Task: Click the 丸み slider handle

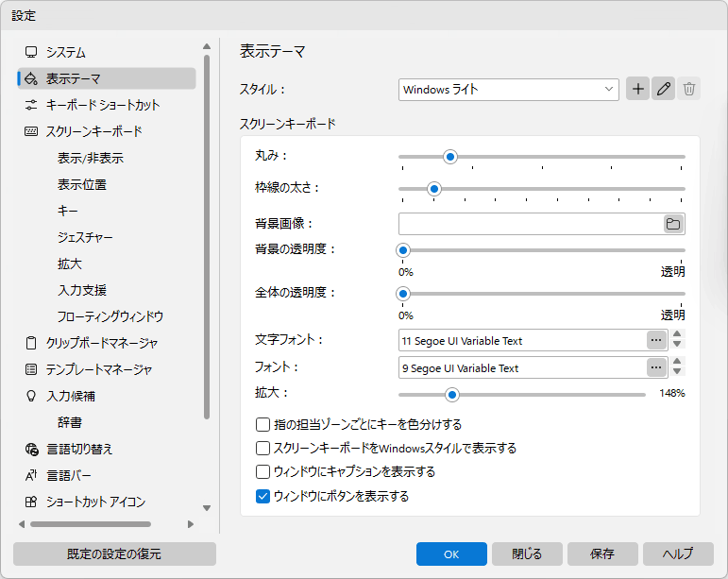Action: (449, 157)
